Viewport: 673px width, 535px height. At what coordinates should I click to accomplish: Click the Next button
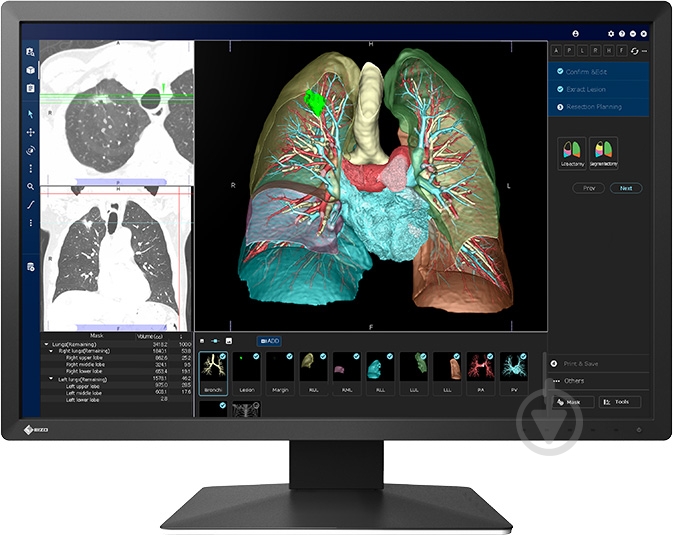click(x=626, y=188)
